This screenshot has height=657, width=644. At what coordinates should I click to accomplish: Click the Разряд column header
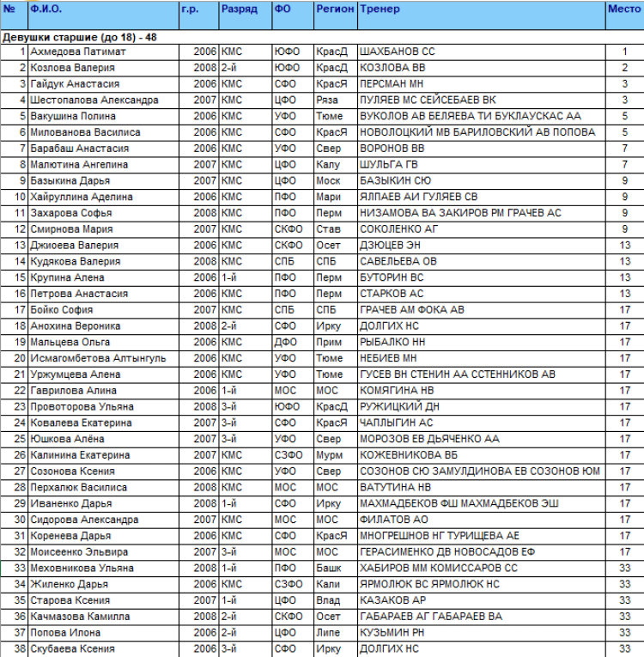(x=237, y=9)
